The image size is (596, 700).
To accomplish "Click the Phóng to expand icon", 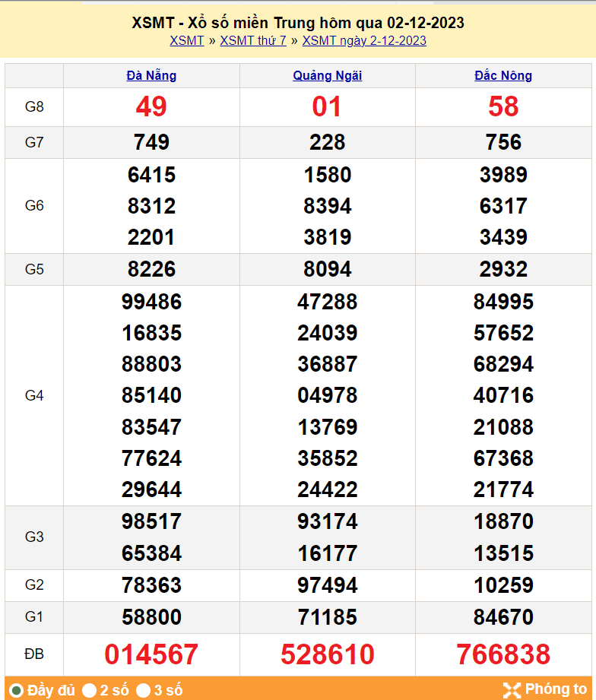I will pos(512,689).
